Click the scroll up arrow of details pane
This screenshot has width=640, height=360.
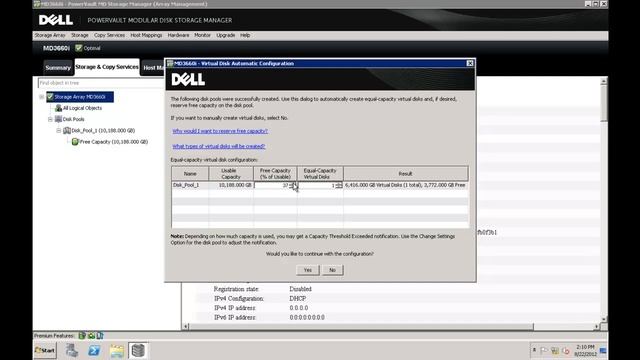tap(604, 82)
